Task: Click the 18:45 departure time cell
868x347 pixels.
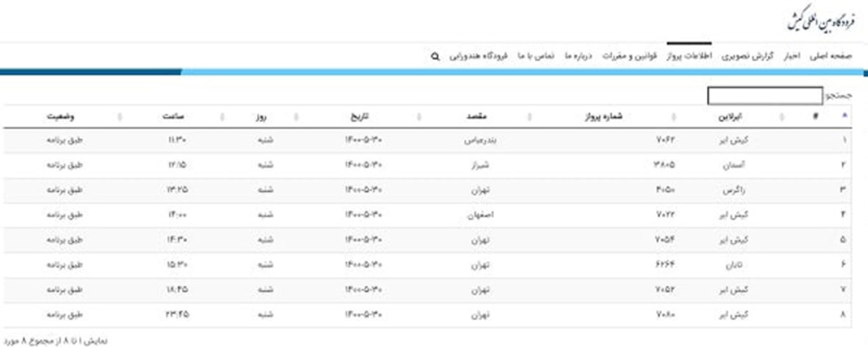Action: (x=177, y=290)
